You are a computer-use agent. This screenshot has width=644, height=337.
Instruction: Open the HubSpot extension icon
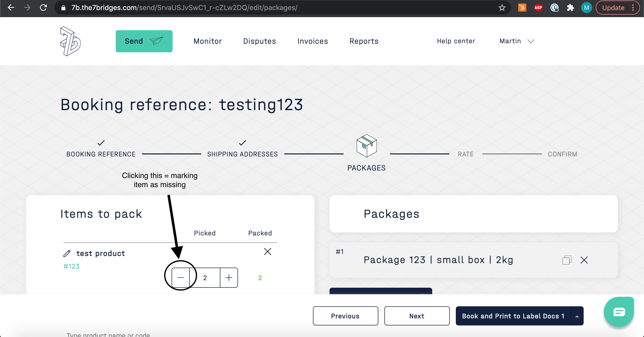click(x=522, y=8)
